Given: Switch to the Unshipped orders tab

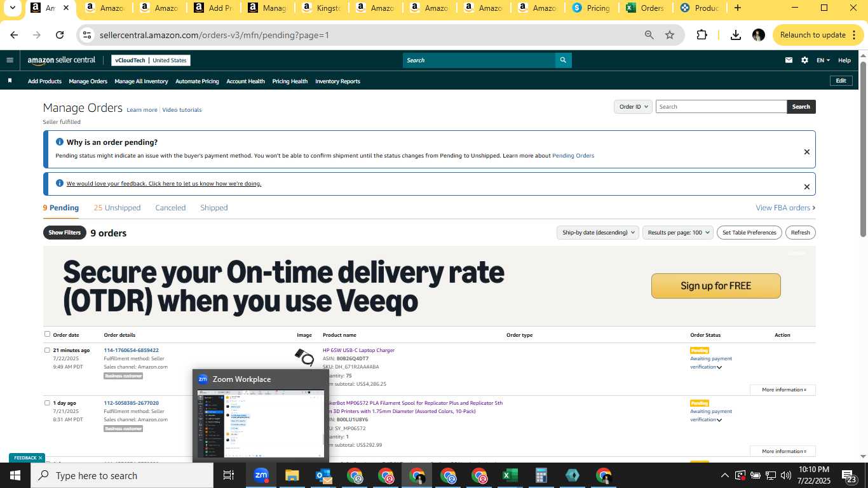Looking at the screenshot, I should click(117, 208).
